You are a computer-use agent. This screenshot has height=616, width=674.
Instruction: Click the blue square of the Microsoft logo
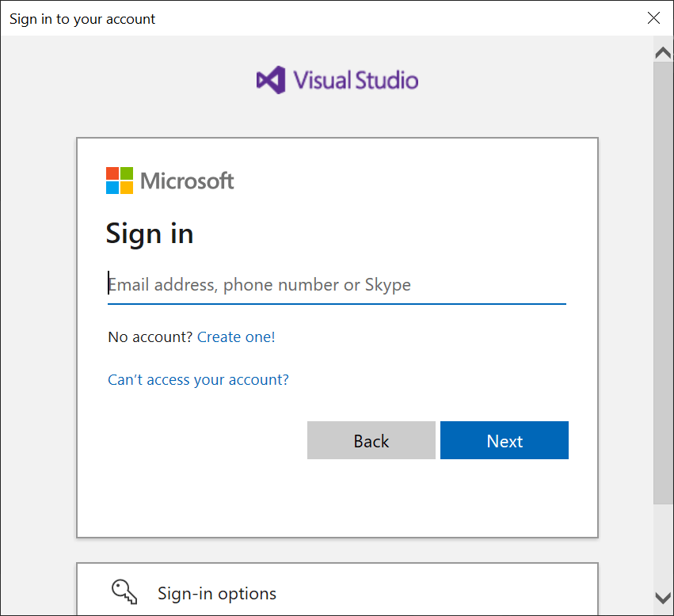[111, 188]
